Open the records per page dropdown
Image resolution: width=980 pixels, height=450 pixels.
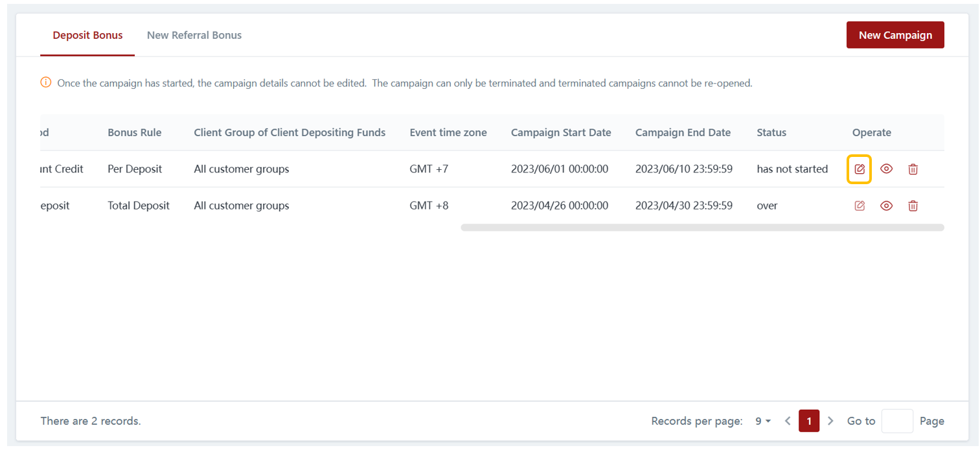pos(763,421)
